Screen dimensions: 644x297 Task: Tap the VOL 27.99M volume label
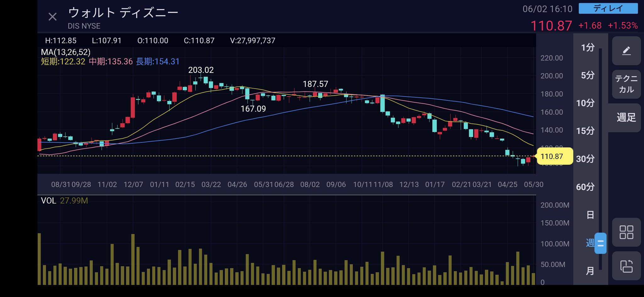tap(64, 201)
